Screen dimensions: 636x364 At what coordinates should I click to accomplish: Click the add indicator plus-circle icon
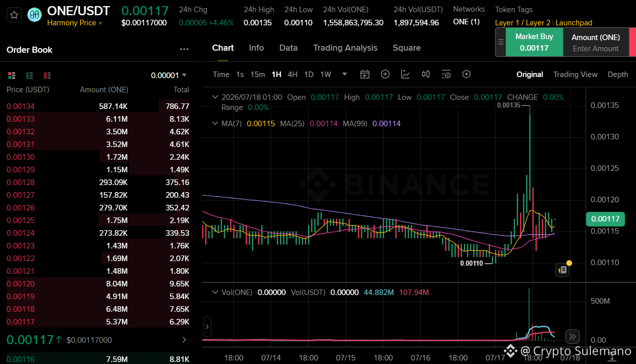[385, 75]
